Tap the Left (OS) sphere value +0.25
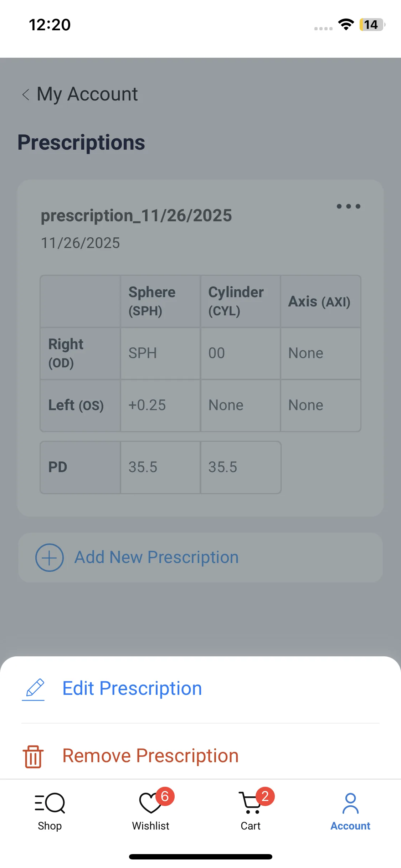Screen dimensions: 401x868 147,405
